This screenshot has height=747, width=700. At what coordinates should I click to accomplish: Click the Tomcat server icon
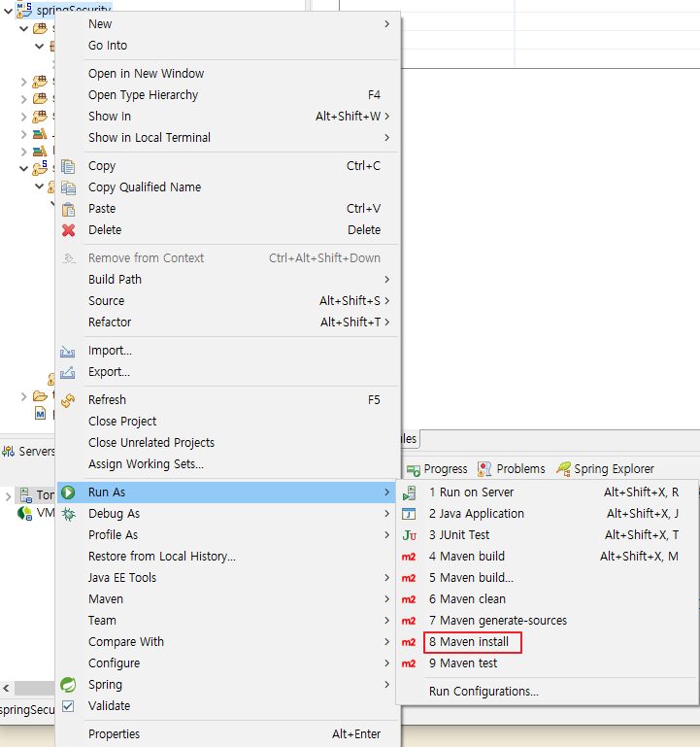tap(25, 495)
